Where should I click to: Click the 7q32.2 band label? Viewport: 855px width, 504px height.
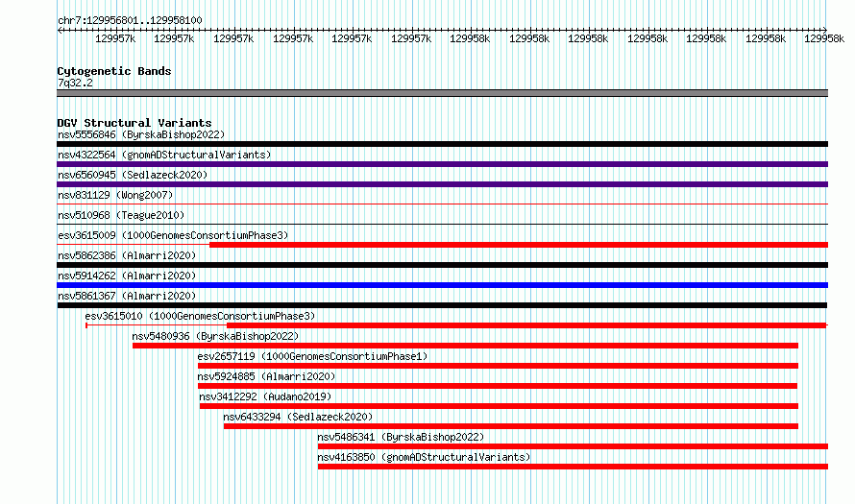tap(75, 83)
